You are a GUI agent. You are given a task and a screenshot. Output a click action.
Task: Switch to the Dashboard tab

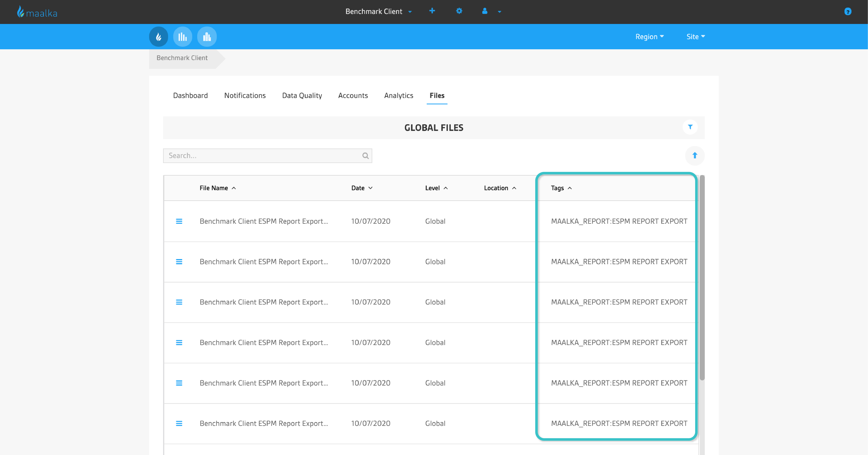190,96
